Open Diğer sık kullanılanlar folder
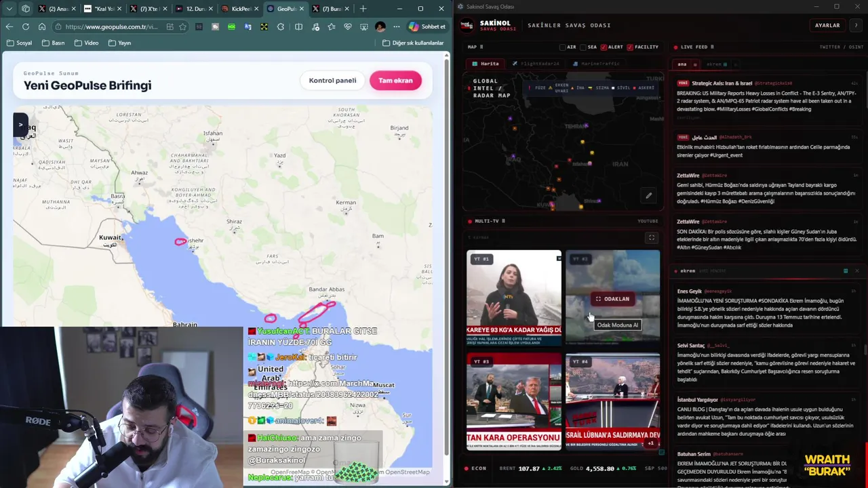This screenshot has height=488, width=868. point(413,43)
